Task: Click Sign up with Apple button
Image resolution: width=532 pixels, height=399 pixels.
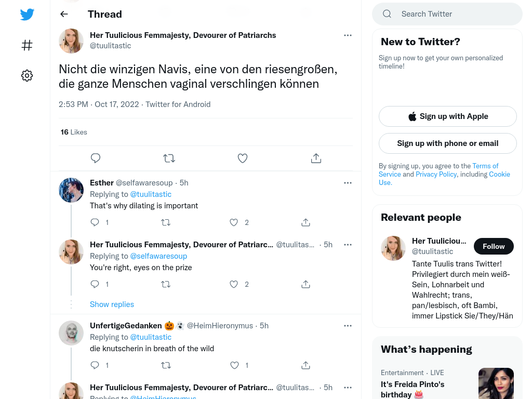Action: [x=448, y=116]
